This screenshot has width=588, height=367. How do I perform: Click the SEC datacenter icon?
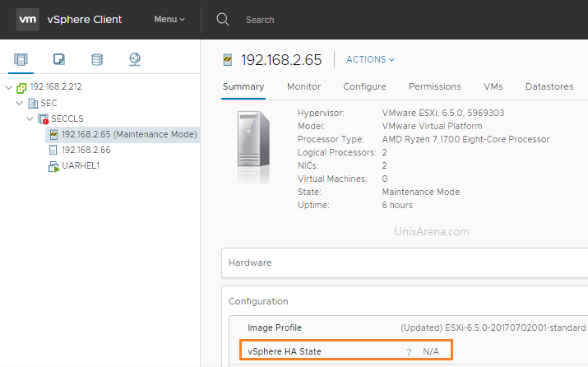pyautogui.click(x=33, y=103)
